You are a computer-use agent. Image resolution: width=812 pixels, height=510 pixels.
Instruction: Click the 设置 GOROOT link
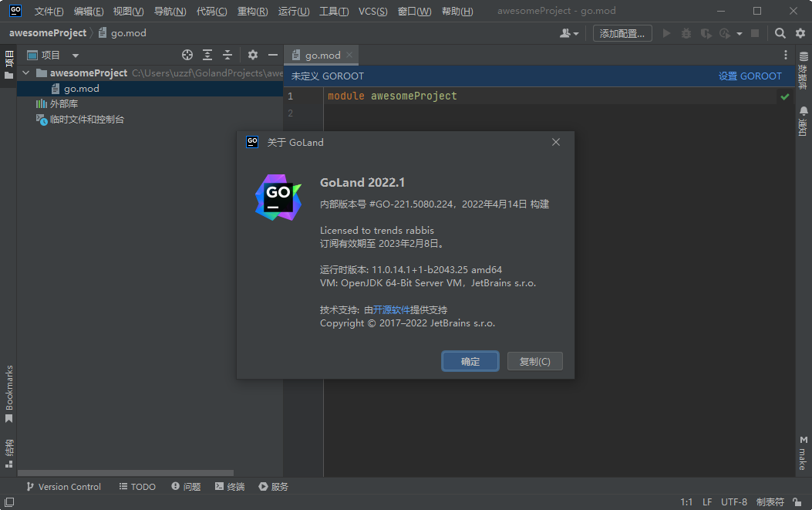[750, 76]
